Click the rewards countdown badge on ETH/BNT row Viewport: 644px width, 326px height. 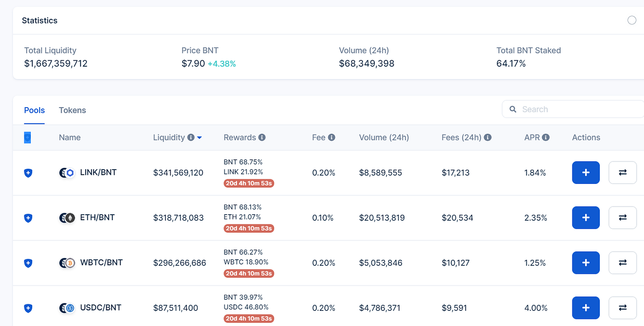click(x=249, y=228)
